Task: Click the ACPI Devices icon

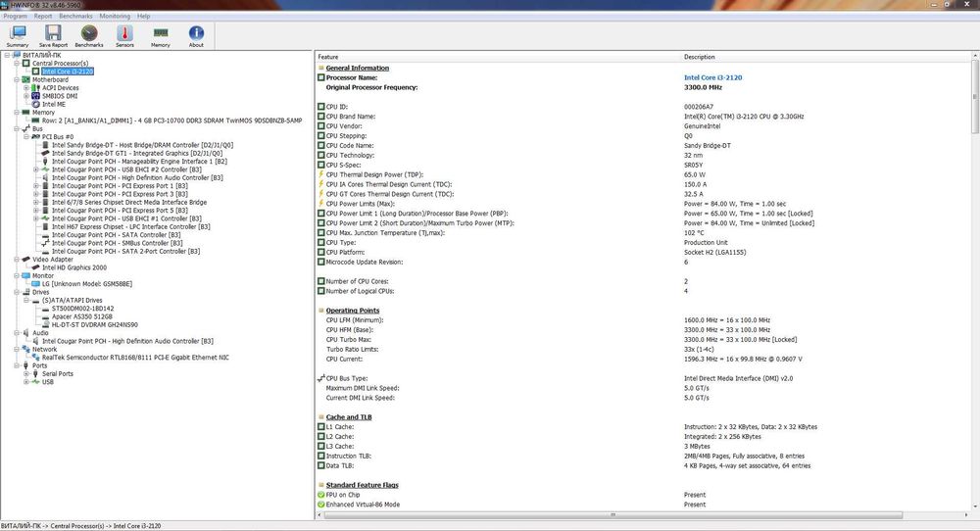Action: 35,88
